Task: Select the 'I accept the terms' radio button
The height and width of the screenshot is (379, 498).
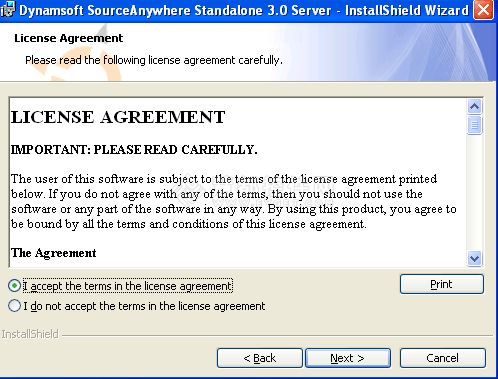Action: pyautogui.click(x=15, y=286)
